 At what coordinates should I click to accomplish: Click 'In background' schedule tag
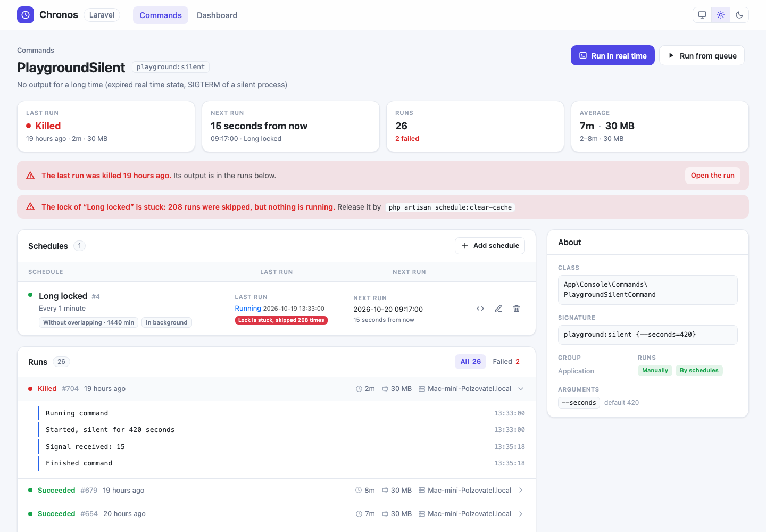tap(166, 322)
